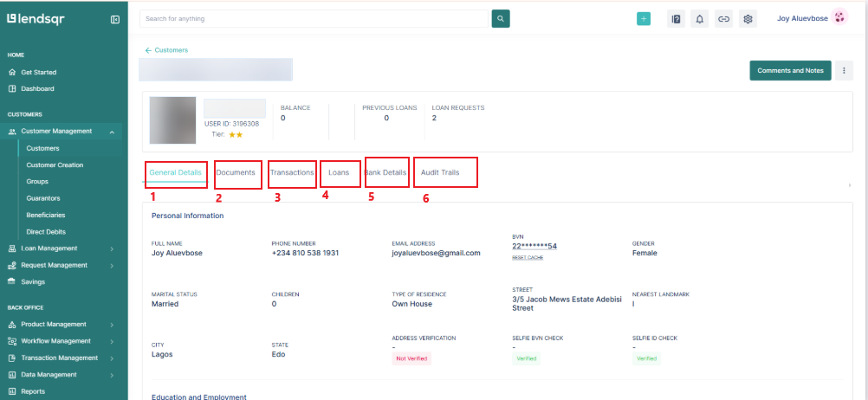The image size is (868, 400).
Task: Collapse the Customer Management section
Action: 113,132
